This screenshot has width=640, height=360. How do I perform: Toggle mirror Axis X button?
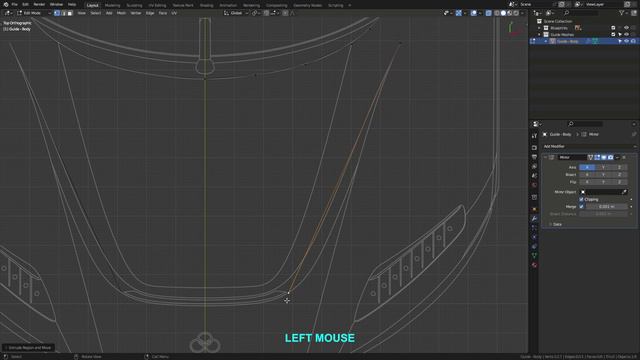587,167
